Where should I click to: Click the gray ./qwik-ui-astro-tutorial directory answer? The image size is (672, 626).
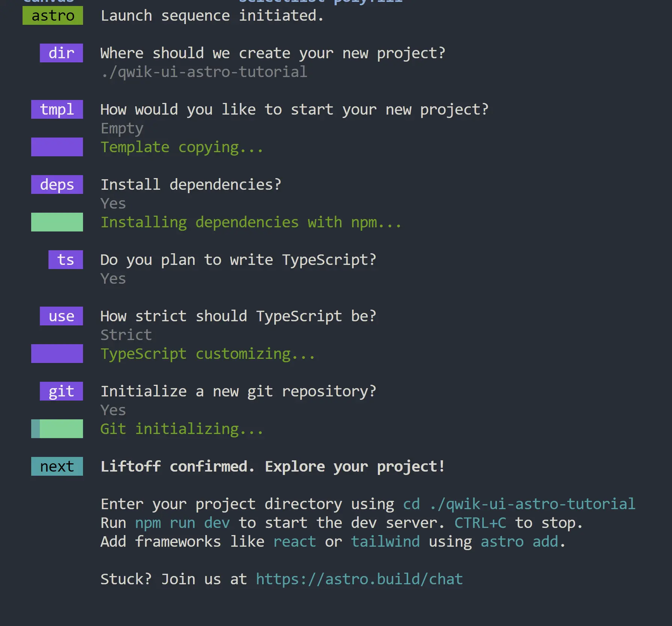point(204,72)
